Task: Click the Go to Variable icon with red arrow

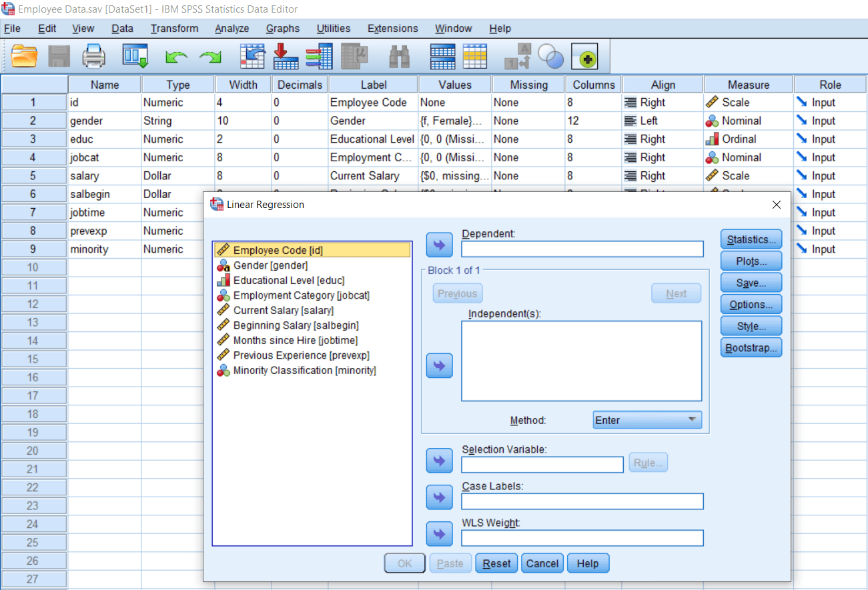Action: (286, 57)
